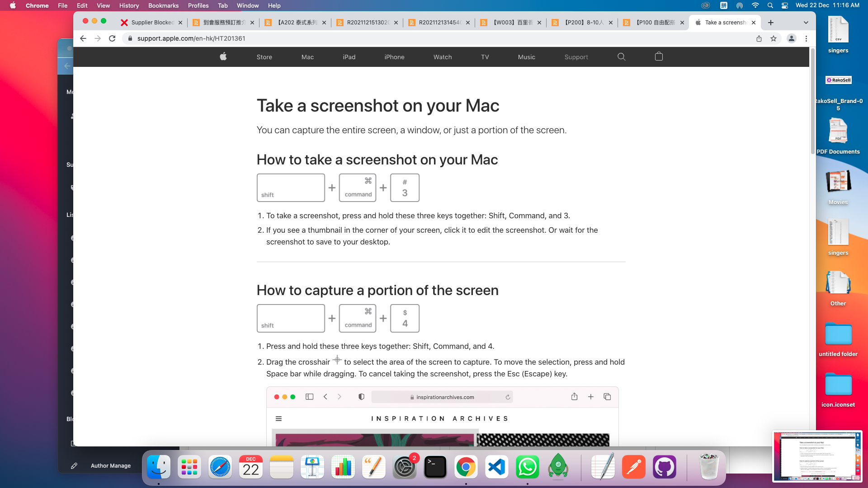Click the address bar URL field
The image size is (868, 488).
tap(439, 38)
